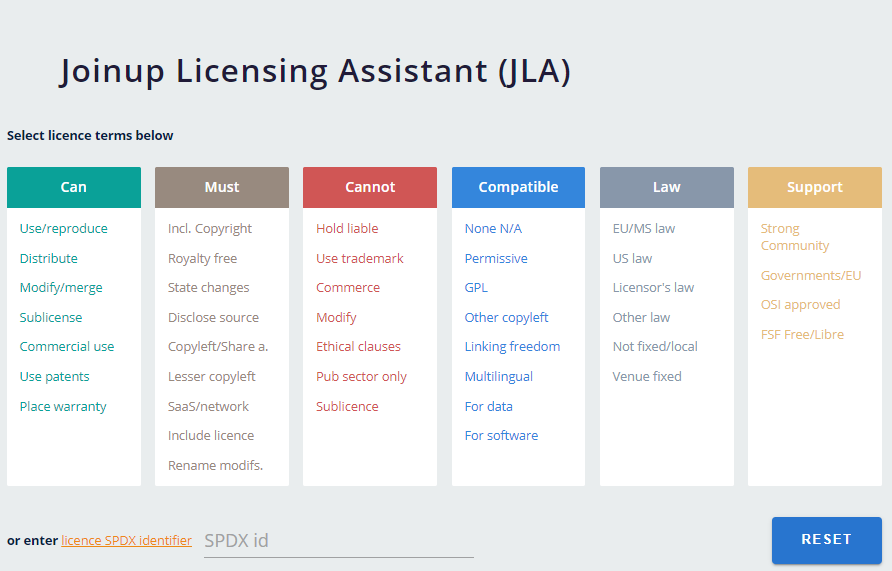Enable the Commercial use term
The width and height of the screenshot is (892, 571).
[x=67, y=346]
